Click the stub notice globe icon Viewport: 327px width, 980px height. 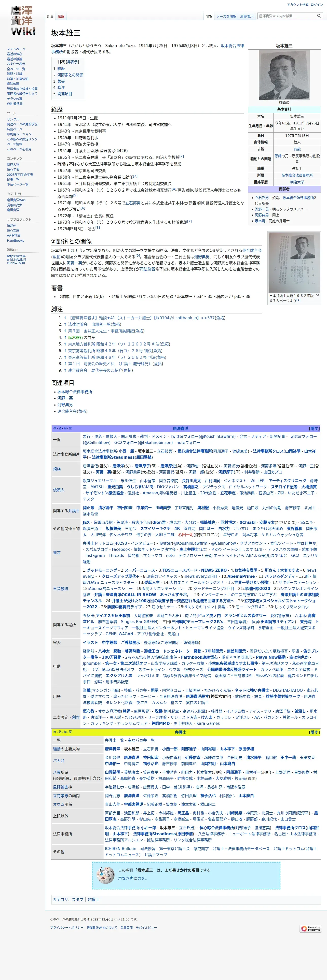point(105,875)
